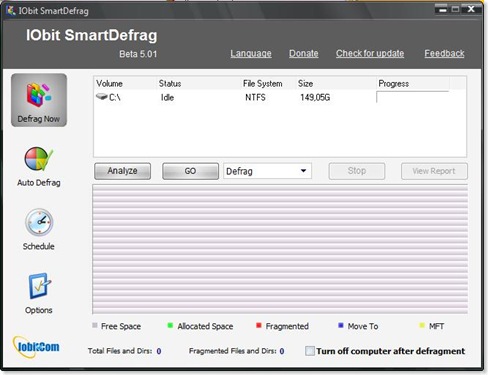Click the "Allocated Space" legend label
488x375 pixels.
coord(205,326)
